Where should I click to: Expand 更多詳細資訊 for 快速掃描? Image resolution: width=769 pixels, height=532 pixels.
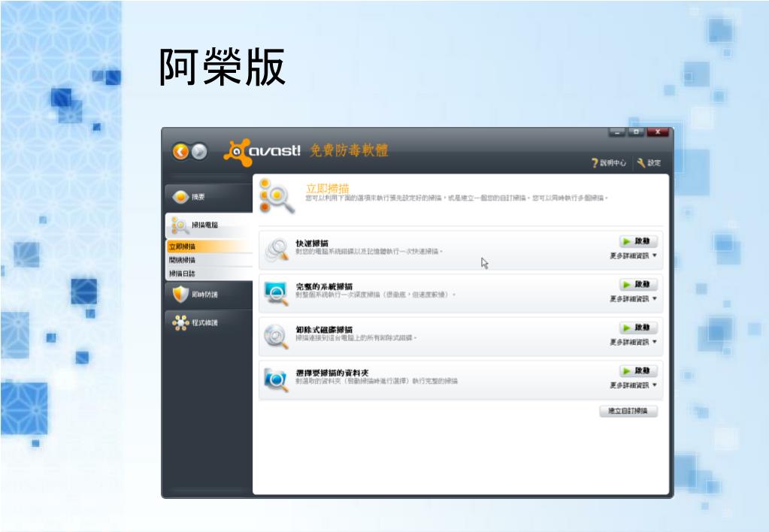633,256
